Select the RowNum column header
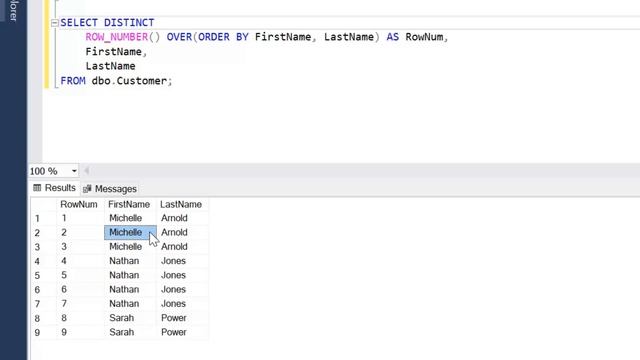This screenshot has height=360, width=640. pyautogui.click(x=79, y=204)
